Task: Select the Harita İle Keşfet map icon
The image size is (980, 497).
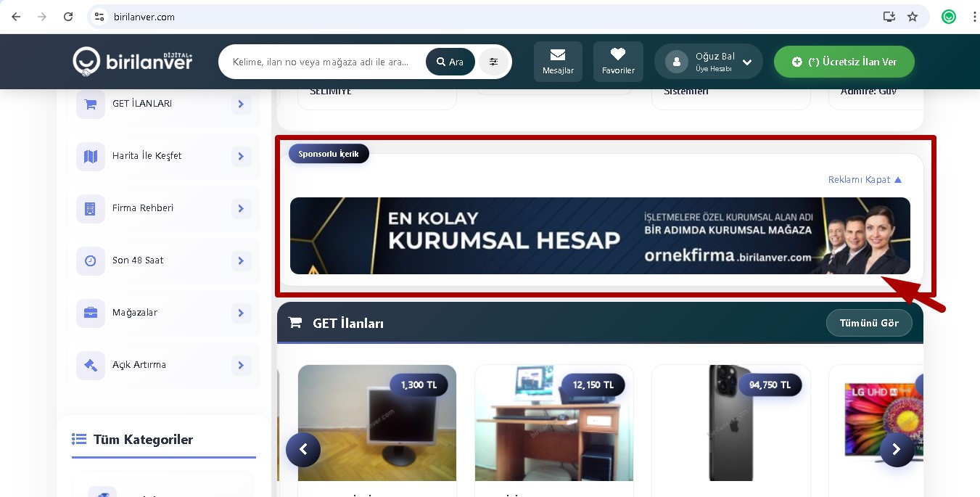Action: [89, 156]
